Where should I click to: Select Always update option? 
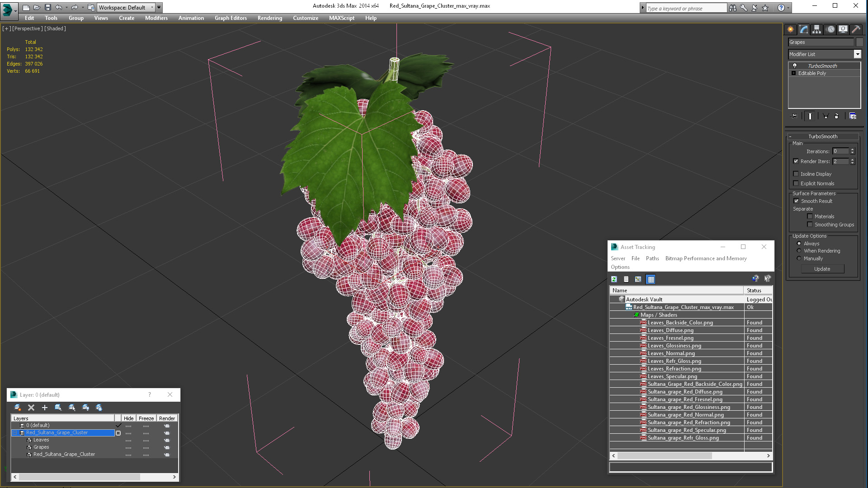pos(799,244)
